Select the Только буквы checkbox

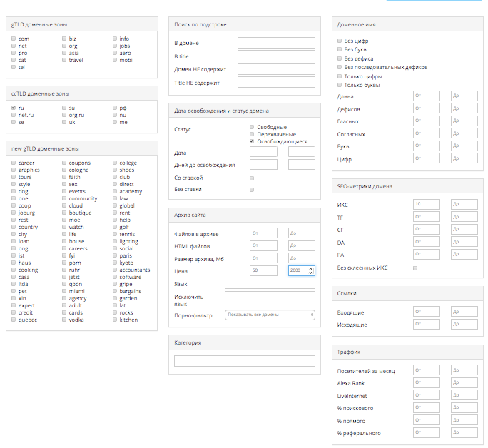340,85
